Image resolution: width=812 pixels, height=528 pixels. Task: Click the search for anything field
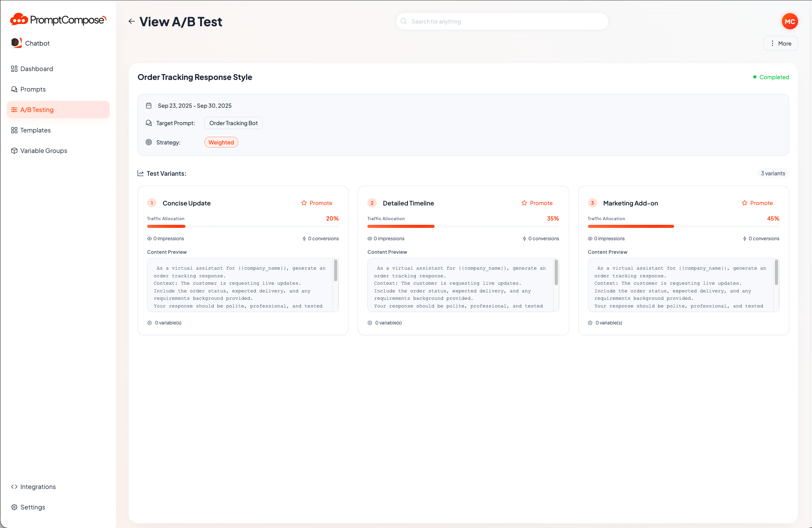click(501, 21)
